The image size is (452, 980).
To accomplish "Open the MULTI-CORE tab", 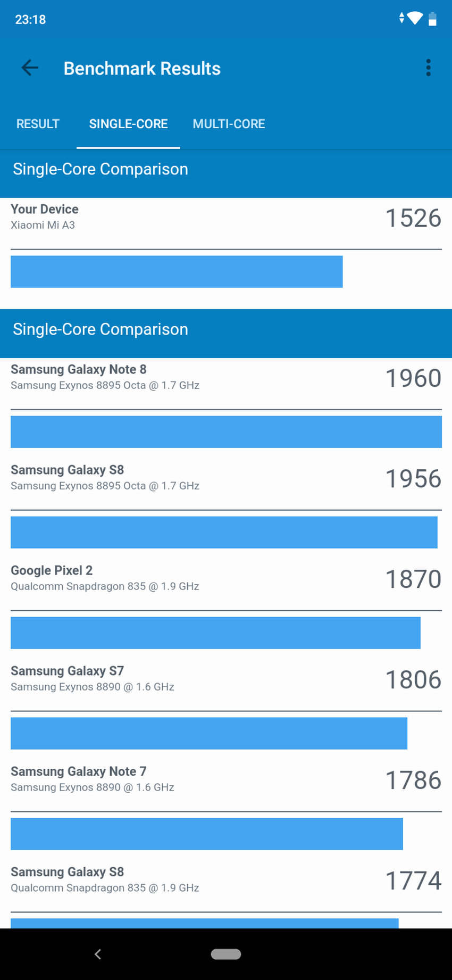I will point(229,124).
